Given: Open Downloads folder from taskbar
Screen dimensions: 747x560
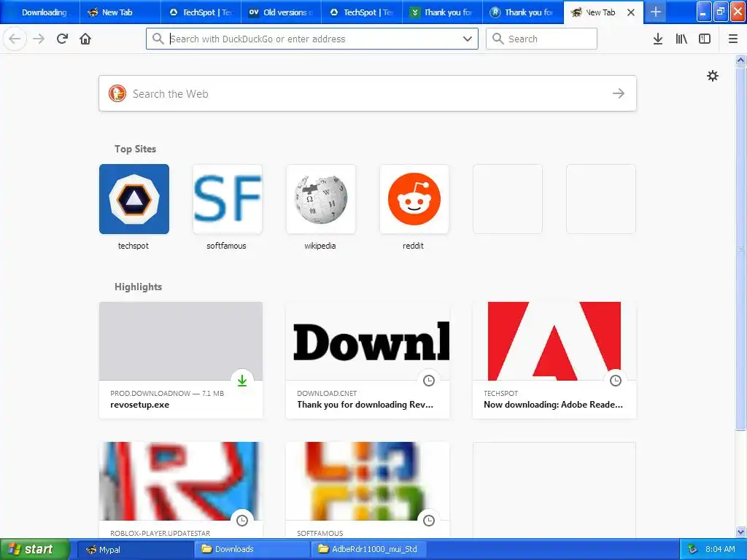Looking at the screenshot, I should [x=252, y=549].
